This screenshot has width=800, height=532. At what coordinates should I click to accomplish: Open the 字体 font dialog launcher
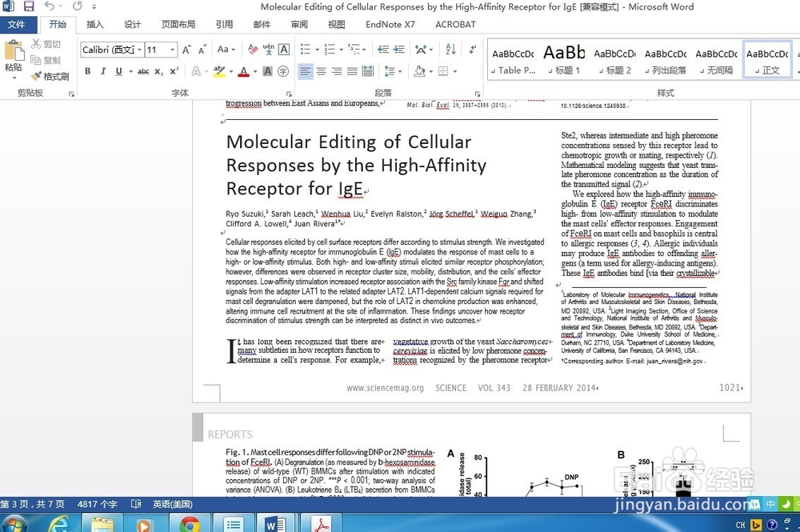pos(289,94)
